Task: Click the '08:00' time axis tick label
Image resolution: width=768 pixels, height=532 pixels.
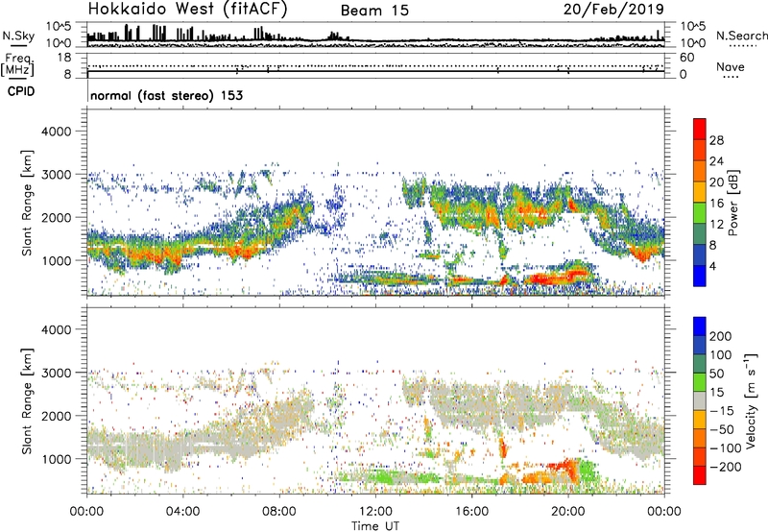Action: 279,512
